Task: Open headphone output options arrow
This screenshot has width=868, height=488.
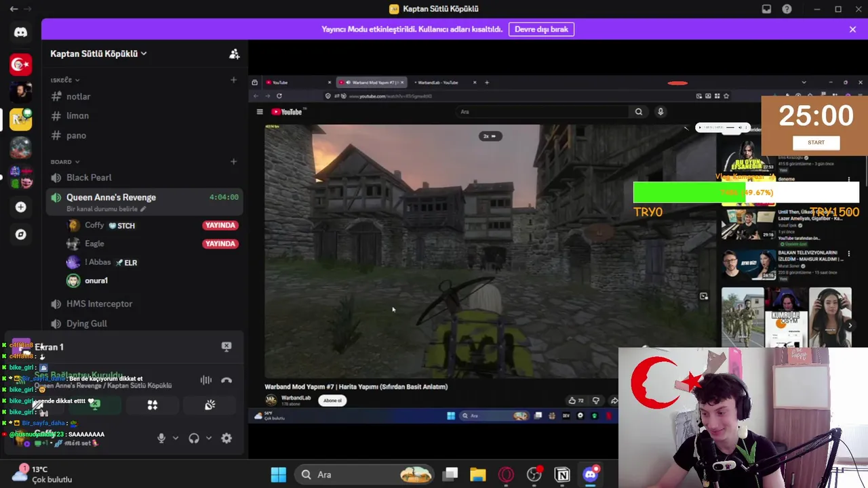Action: coord(209,438)
